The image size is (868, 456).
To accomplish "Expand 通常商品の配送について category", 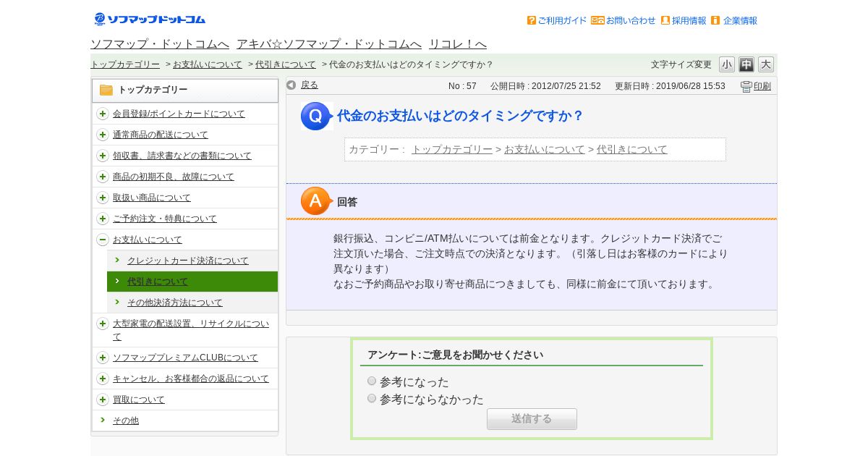I will (x=103, y=135).
